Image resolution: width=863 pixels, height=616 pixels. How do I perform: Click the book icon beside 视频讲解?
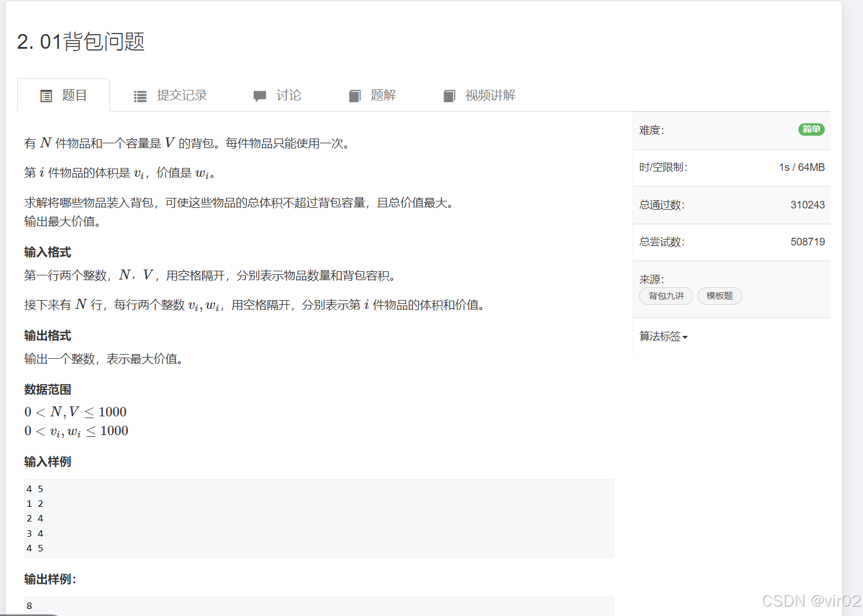[449, 95]
